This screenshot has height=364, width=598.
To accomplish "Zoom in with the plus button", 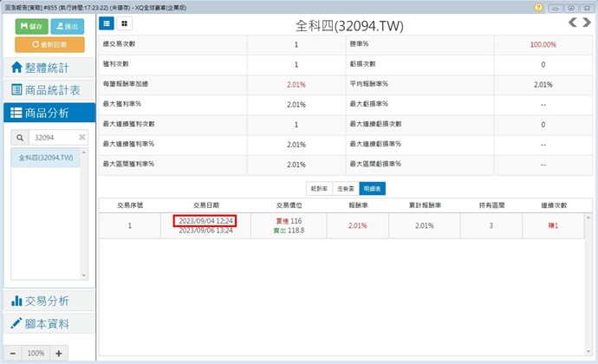I will [x=59, y=353].
